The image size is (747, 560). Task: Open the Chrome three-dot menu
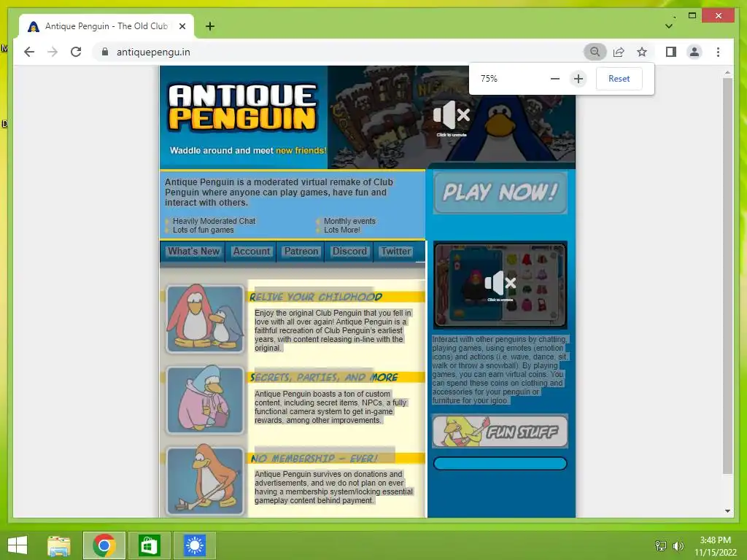click(718, 52)
